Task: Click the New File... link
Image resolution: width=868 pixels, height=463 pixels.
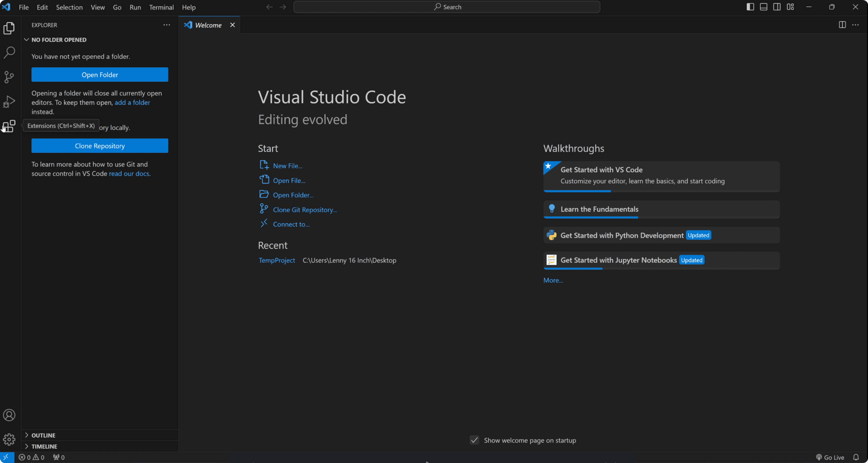Action: point(288,166)
